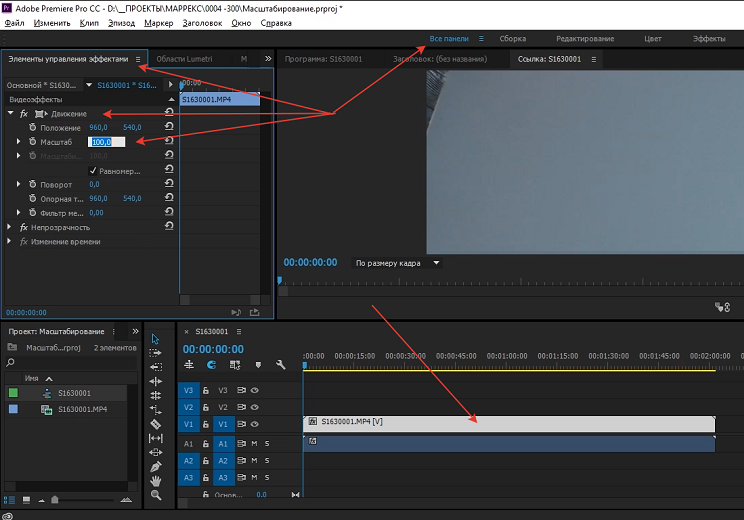Export frame in effect controls panel
This screenshot has height=520, width=744.
[x=255, y=312]
